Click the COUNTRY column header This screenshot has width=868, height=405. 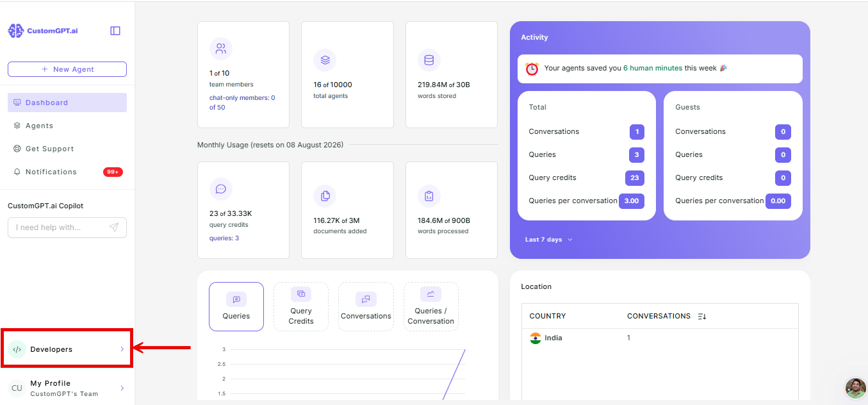[x=548, y=317]
